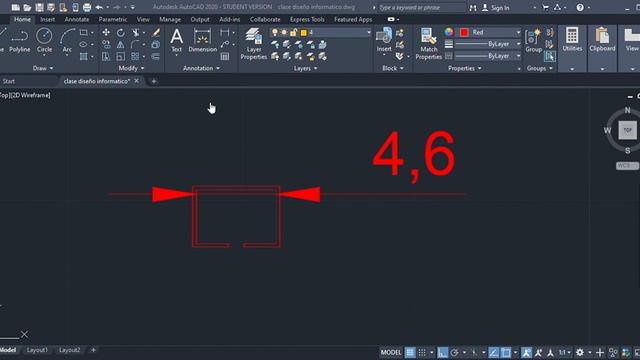Toggle group selection on/off
Image resolution: width=640 pixels, height=360 pixels.
click(549, 56)
